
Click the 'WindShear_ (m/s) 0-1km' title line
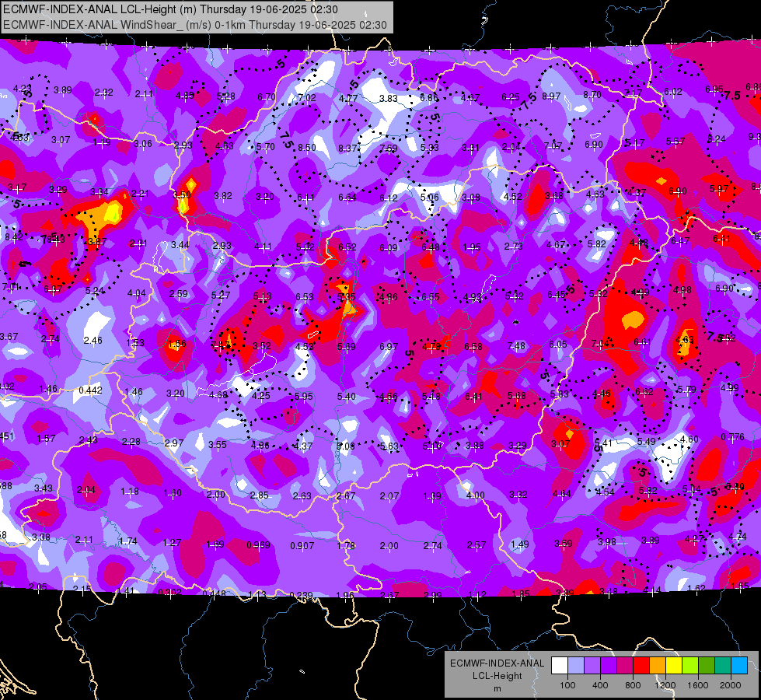tap(195, 25)
